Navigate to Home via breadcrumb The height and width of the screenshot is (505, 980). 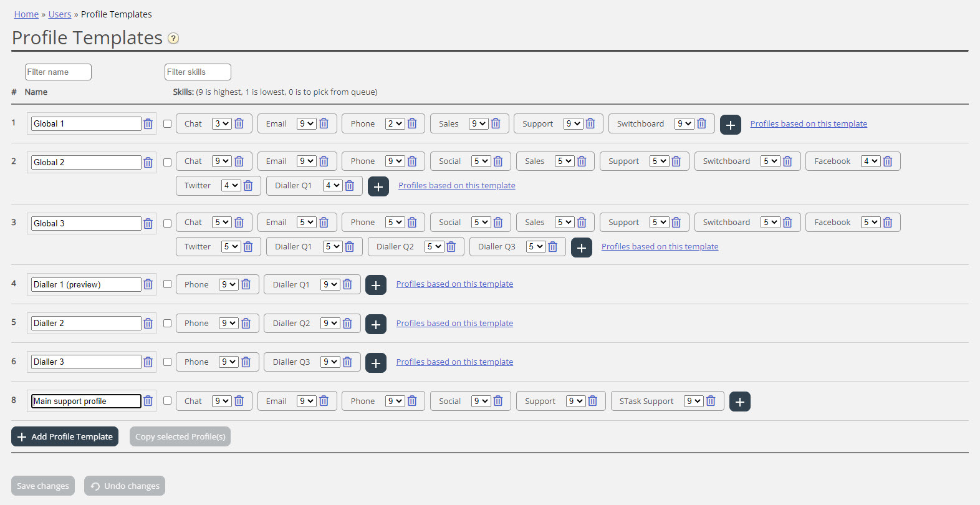point(26,14)
